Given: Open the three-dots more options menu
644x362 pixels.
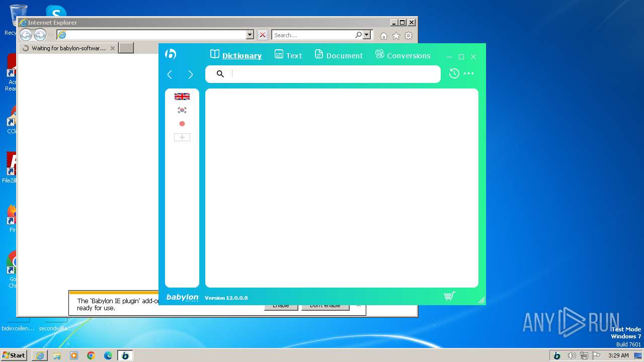Looking at the screenshot, I should point(468,73).
